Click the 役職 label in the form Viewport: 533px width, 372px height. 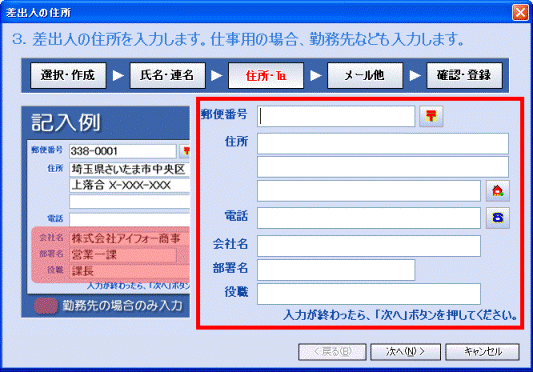click(236, 292)
